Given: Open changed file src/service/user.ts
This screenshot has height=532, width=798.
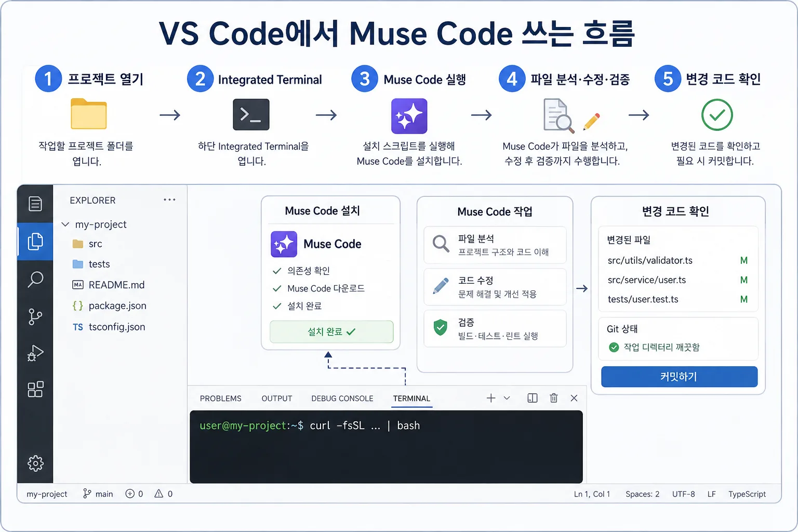Looking at the screenshot, I should [647, 280].
